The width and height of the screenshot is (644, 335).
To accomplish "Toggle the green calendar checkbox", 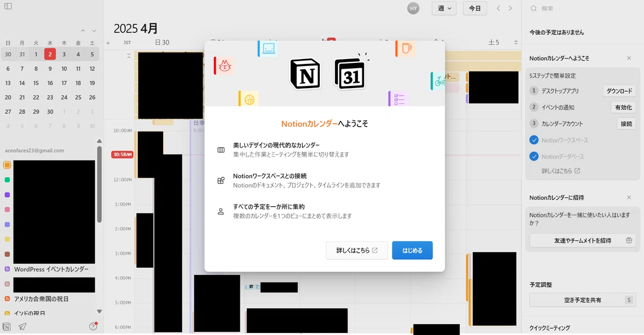I will pyautogui.click(x=7, y=180).
